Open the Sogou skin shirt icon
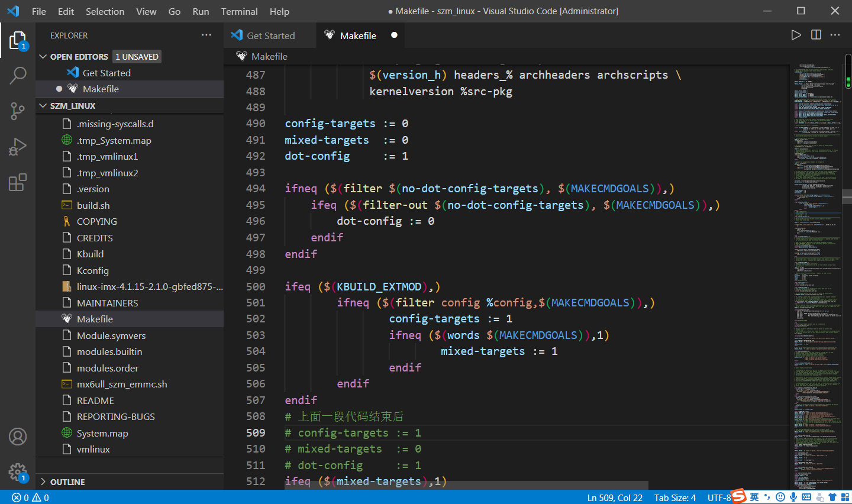The image size is (852, 504). pyautogui.click(x=832, y=497)
